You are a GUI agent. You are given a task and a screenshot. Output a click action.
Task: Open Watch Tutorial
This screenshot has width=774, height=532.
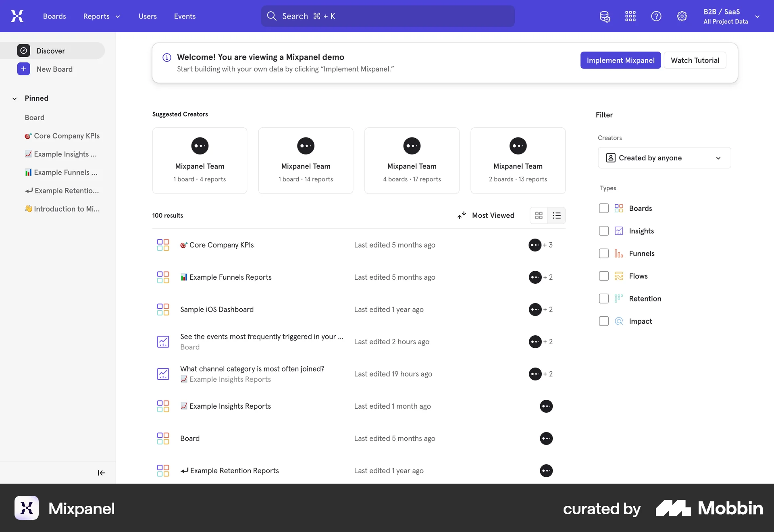click(x=695, y=60)
